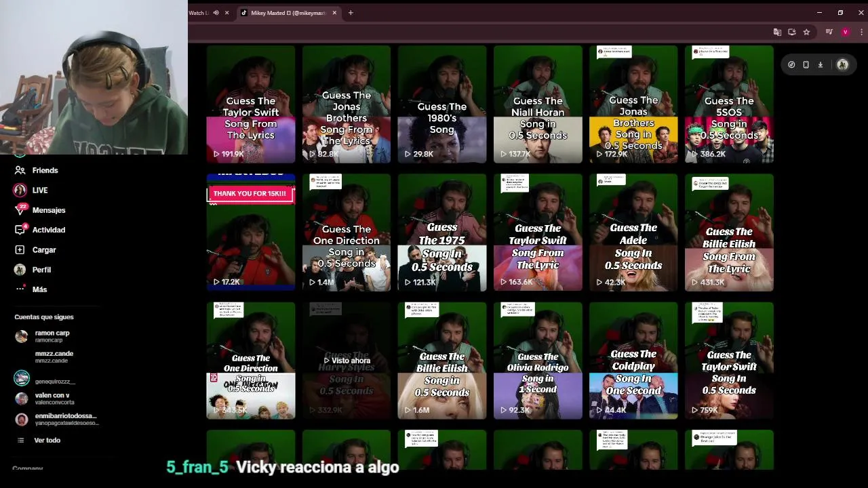
Task: Click the Ver todo link
Action: 47,441
